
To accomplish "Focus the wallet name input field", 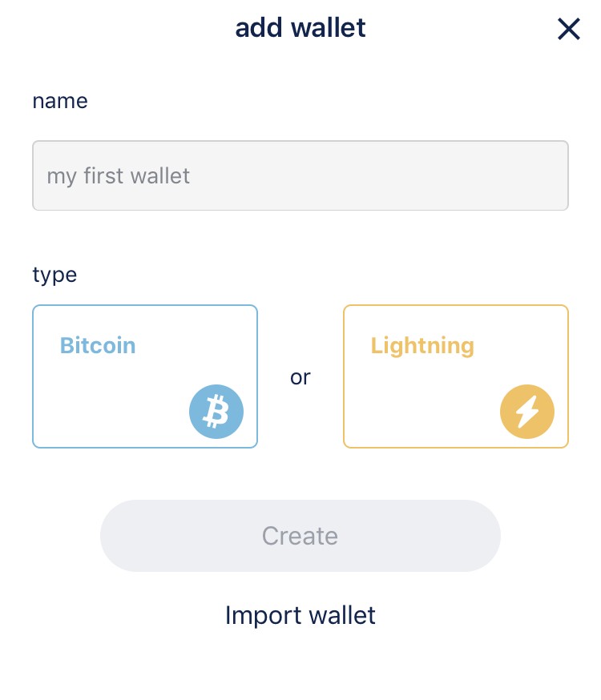I will click(300, 175).
